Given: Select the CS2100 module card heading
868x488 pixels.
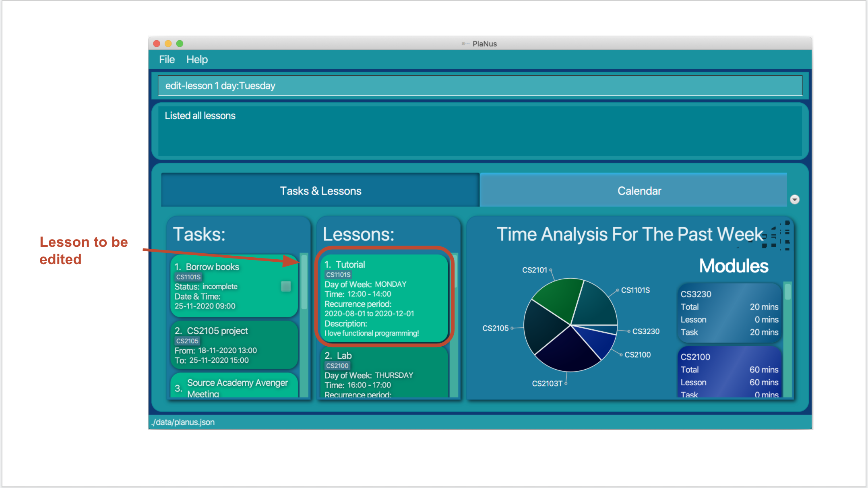Looking at the screenshot, I should [x=695, y=357].
